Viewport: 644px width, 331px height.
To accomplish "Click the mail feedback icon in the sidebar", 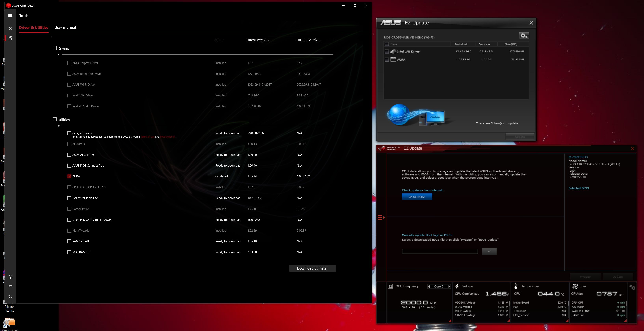I will 10,286.
